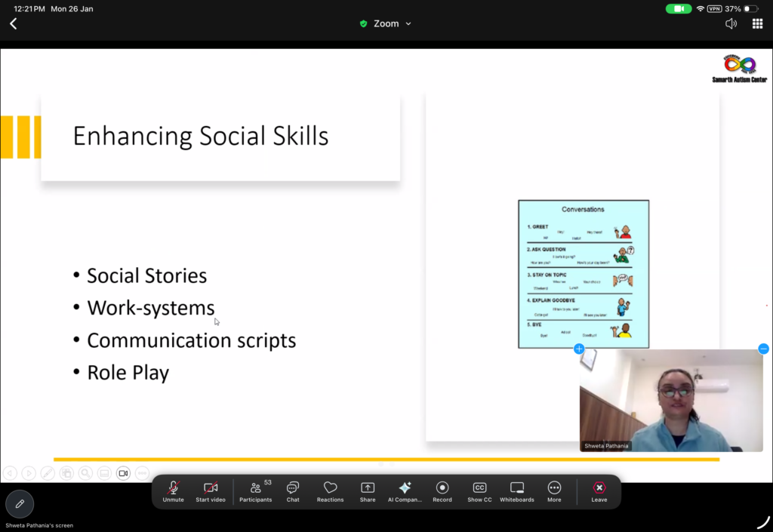Open Whiteboards
Screen dimensions: 773x532
(x=517, y=490)
